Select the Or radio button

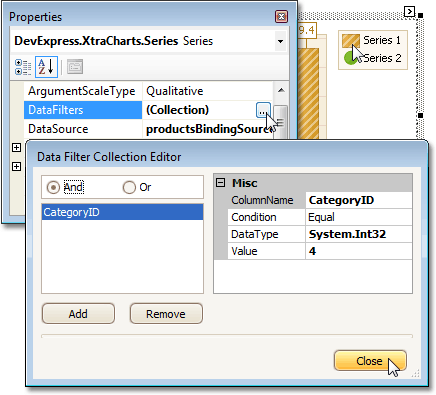click(x=129, y=187)
